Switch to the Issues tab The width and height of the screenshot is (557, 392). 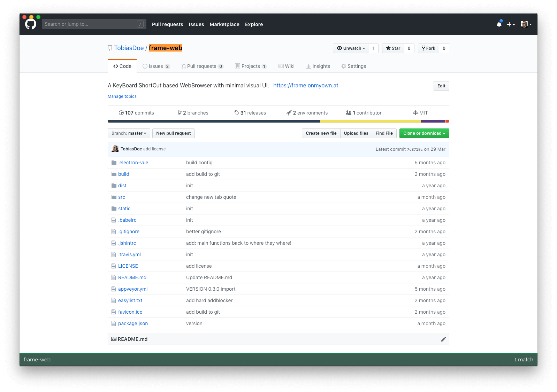156,66
